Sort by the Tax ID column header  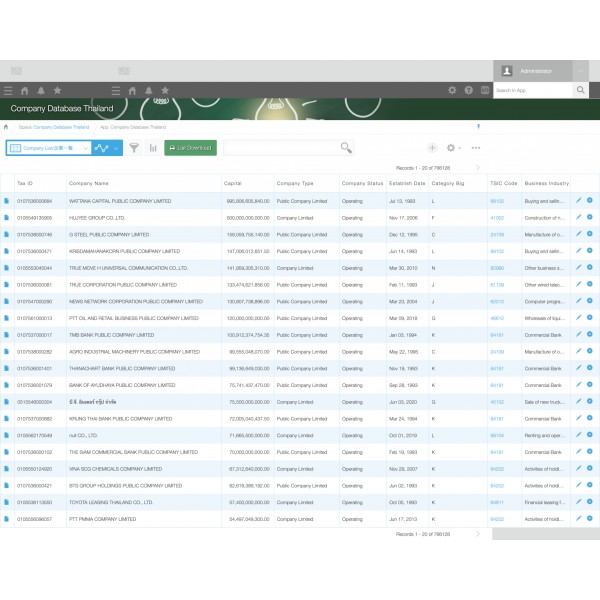click(25, 183)
